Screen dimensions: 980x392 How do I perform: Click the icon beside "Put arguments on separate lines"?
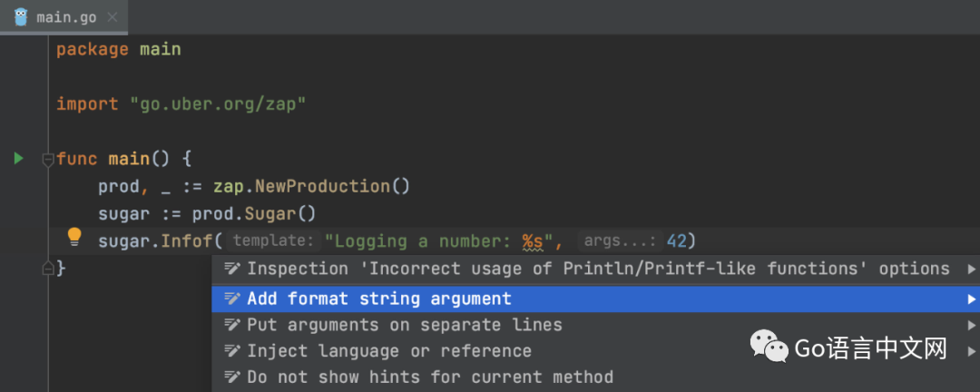[232, 325]
